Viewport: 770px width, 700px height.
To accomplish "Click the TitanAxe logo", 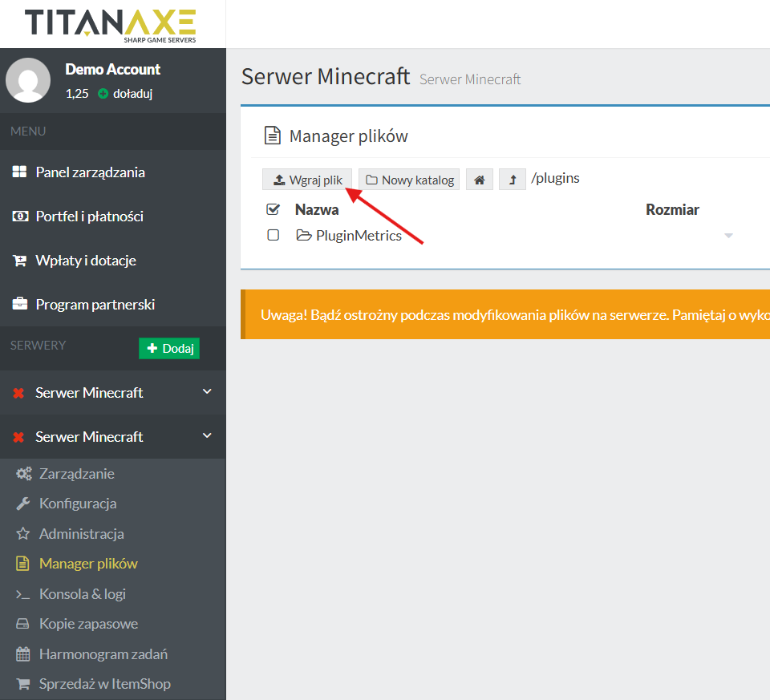I will (x=111, y=24).
